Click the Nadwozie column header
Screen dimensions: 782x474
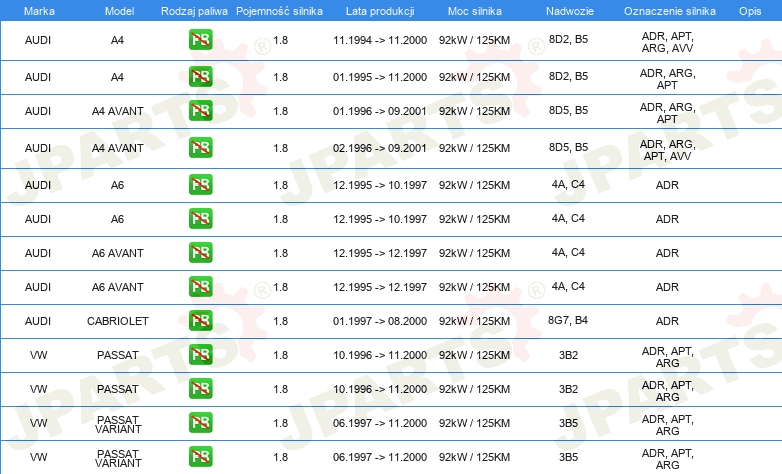coord(570,11)
